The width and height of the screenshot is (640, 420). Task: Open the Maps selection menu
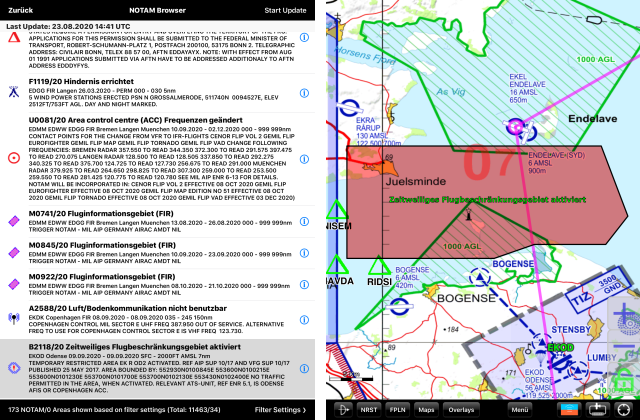[427, 409]
